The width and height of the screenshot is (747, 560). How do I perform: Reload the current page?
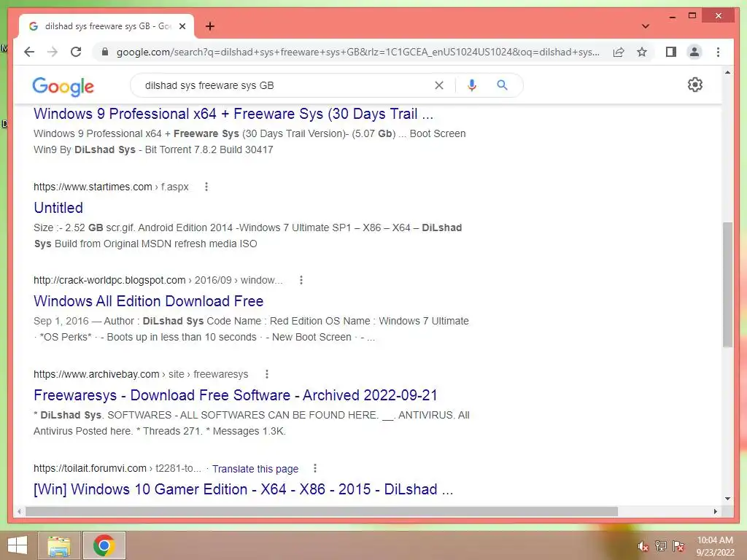[x=76, y=52]
